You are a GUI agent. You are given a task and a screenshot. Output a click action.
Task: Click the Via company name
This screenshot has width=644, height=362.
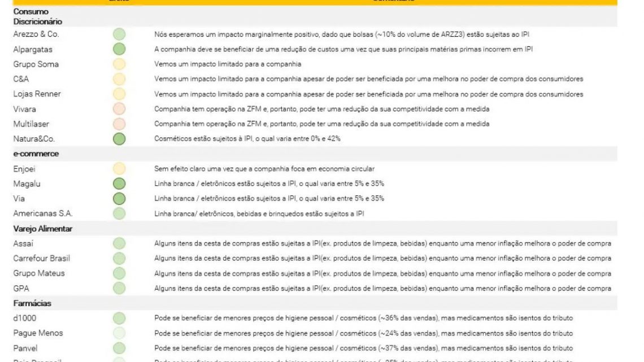[x=19, y=199]
